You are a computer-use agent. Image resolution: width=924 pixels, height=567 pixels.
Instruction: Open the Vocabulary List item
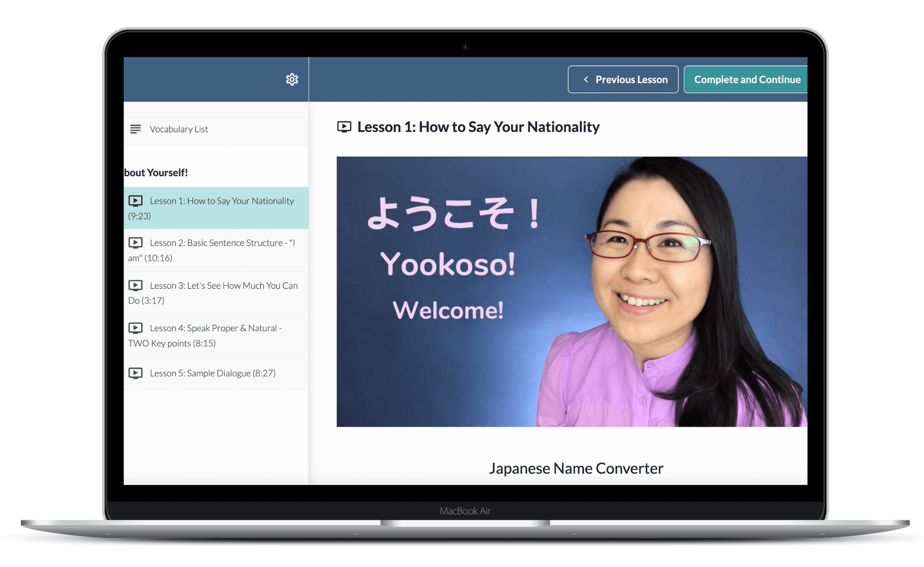(x=216, y=129)
